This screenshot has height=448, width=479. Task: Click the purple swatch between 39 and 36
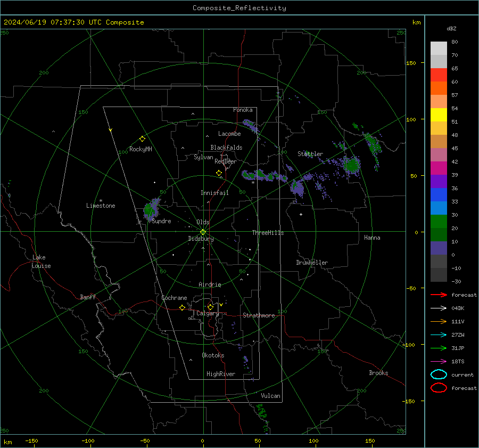439,181
